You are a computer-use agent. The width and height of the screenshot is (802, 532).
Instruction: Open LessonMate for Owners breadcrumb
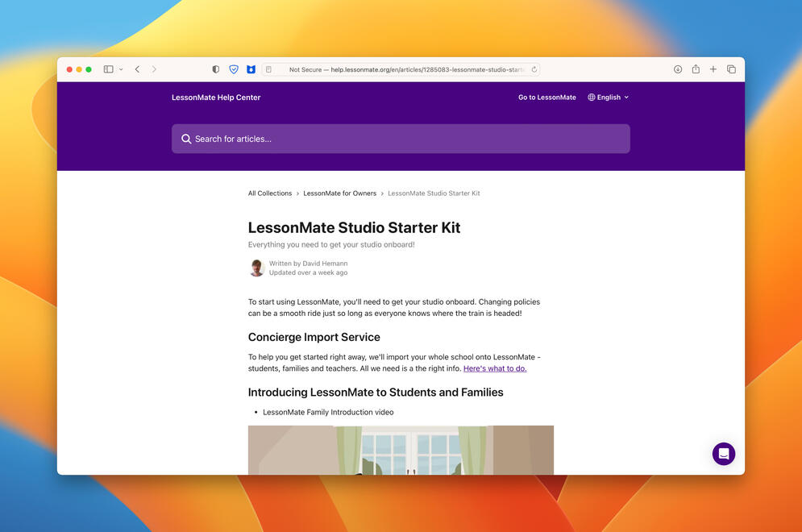pos(339,193)
